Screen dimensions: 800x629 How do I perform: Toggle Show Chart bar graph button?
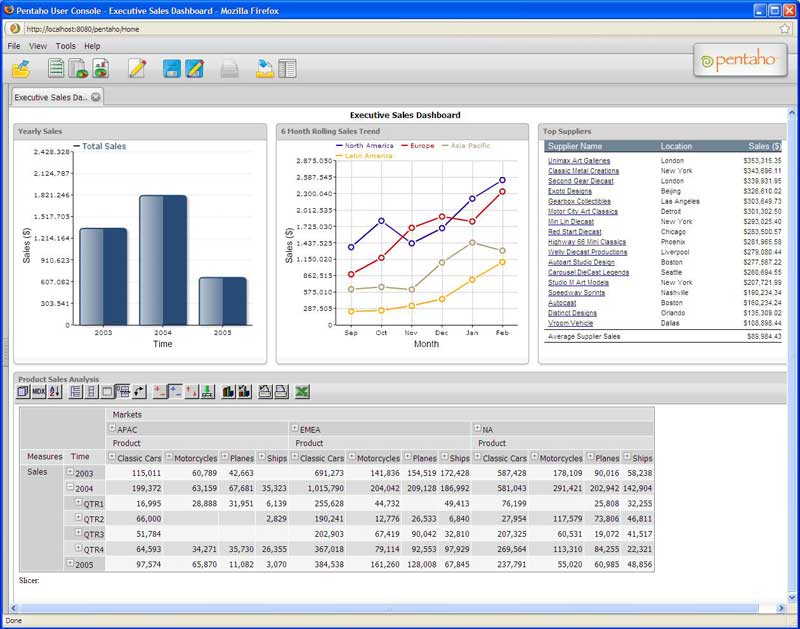pos(229,392)
